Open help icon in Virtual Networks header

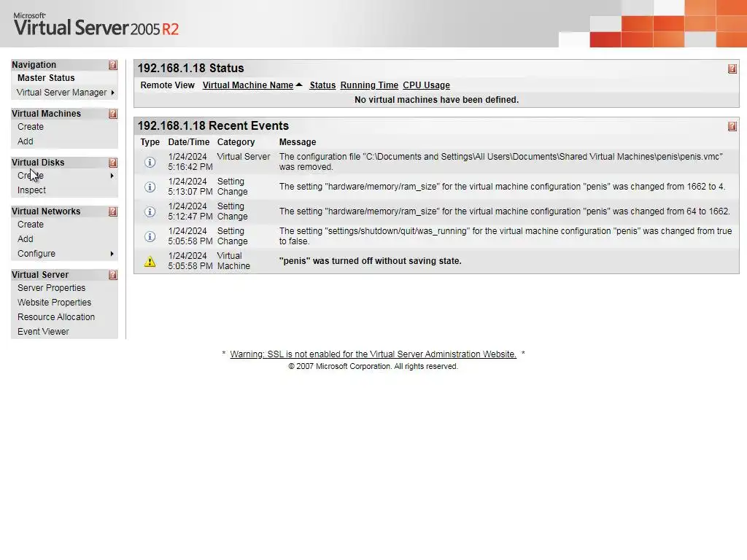tap(113, 211)
